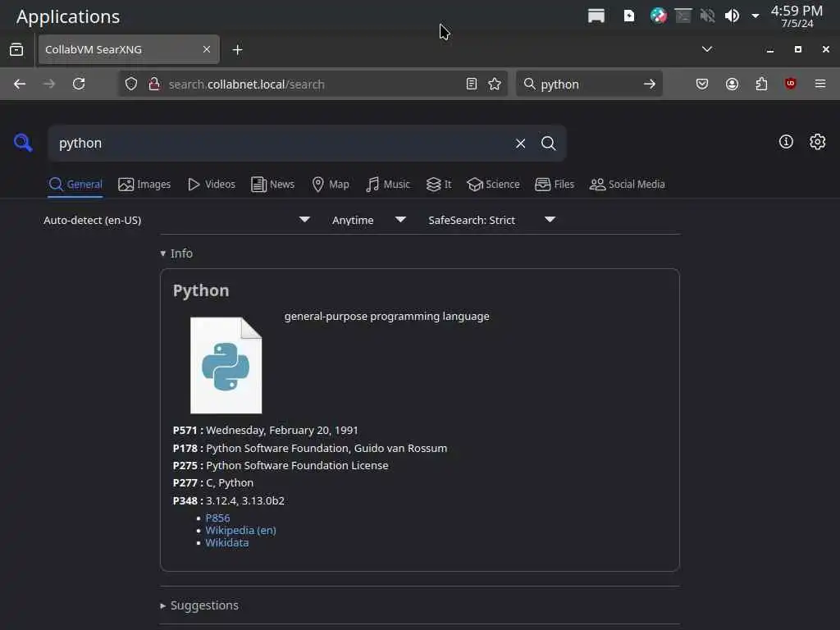Click 'general-purpose programming language' description

click(387, 316)
